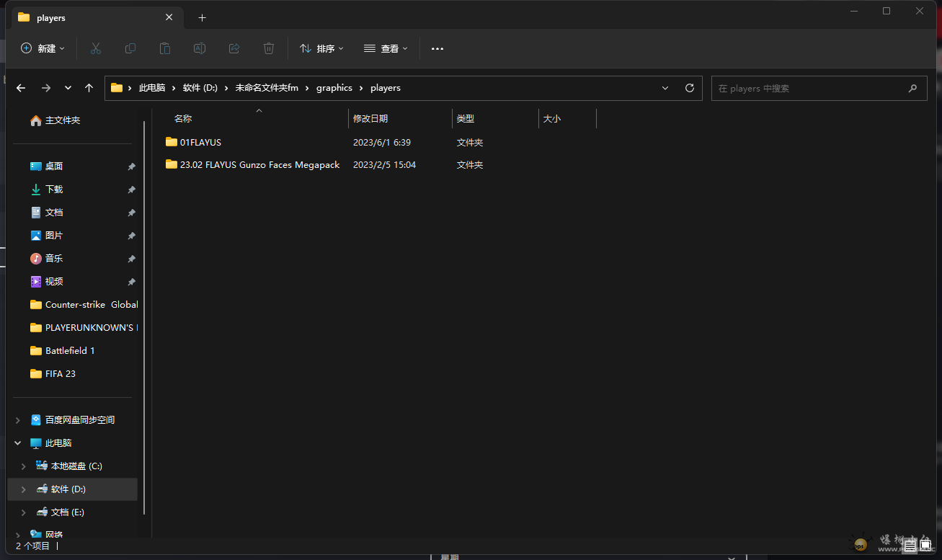
Task: Unpin 音乐 using its pin icon
Action: 131,259
